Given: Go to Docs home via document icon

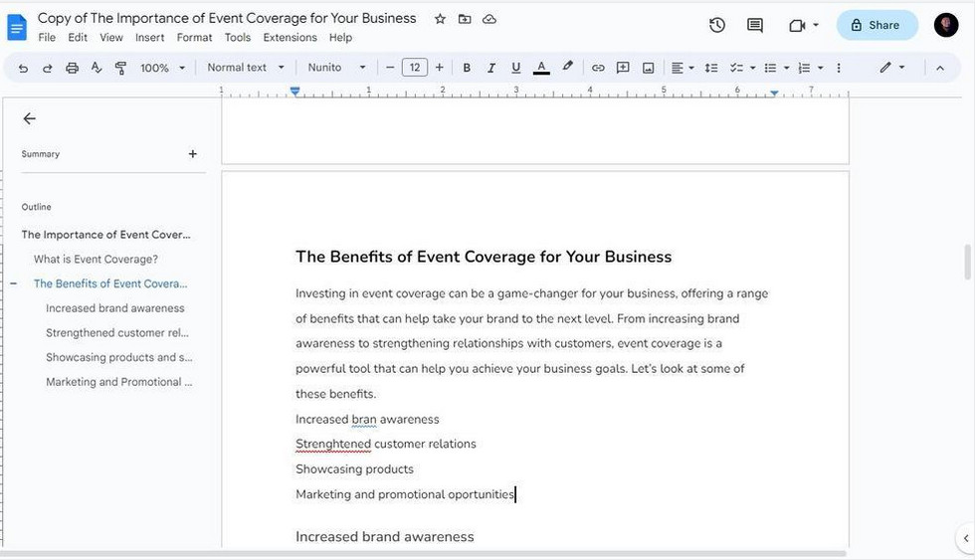Looking at the screenshot, I should point(17,27).
